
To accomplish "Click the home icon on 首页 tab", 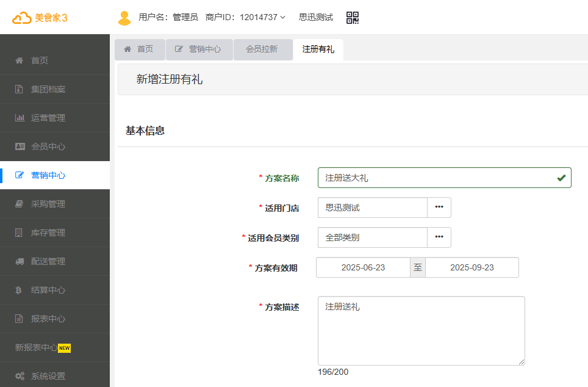I will (127, 49).
